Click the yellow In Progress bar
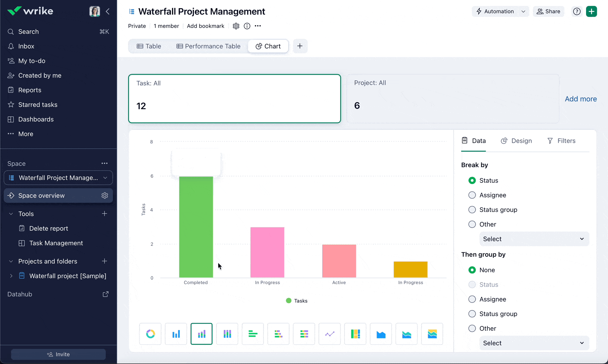Image resolution: width=608 pixels, height=364 pixels. tap(411, 270)
